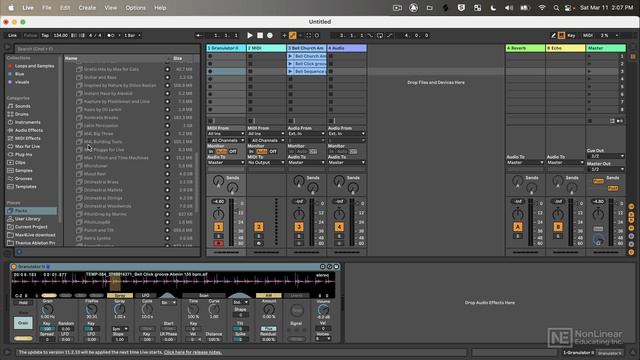Open track 3 Audio From dropdown

[x=306, y=133]
